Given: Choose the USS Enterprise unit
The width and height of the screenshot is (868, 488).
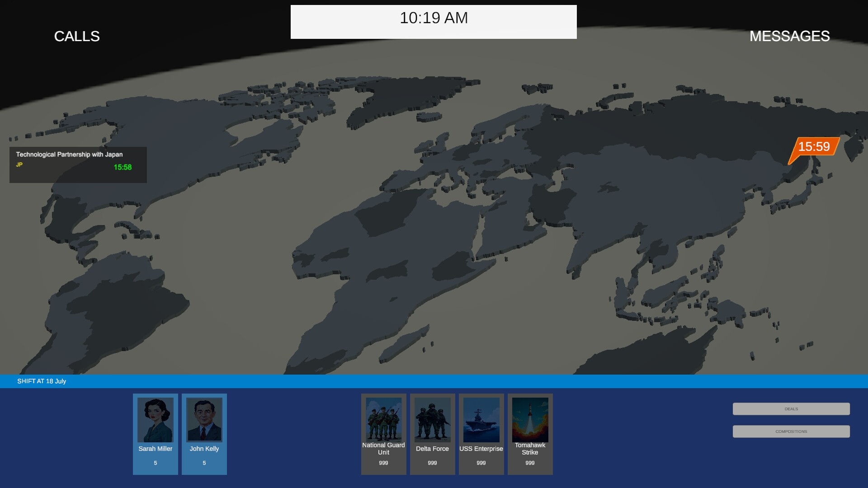Looking at the screenshot, I should 481,434.
